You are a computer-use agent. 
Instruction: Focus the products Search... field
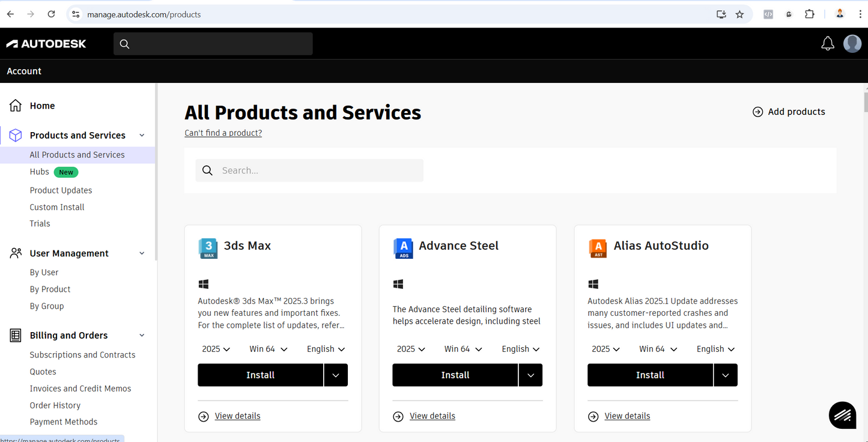click(x=309, y=171)
